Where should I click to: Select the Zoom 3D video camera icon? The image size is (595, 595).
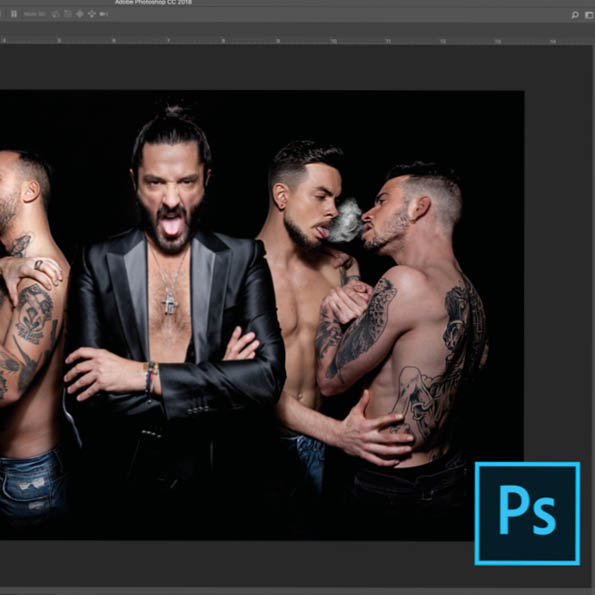104,14
